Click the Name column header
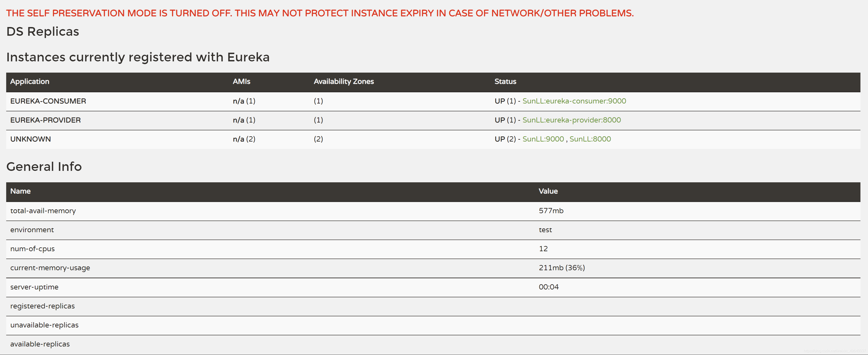Screen dimensions: 868x355 click(20, 191)
